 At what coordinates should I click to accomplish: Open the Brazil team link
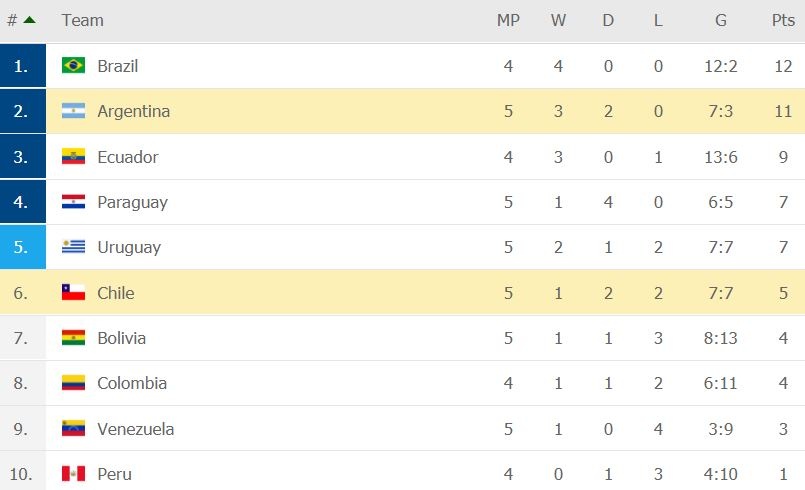(118, 66)
